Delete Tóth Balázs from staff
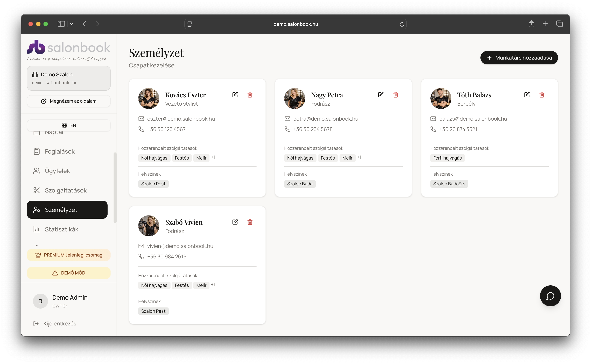The image size is (591, 364). 542,95
